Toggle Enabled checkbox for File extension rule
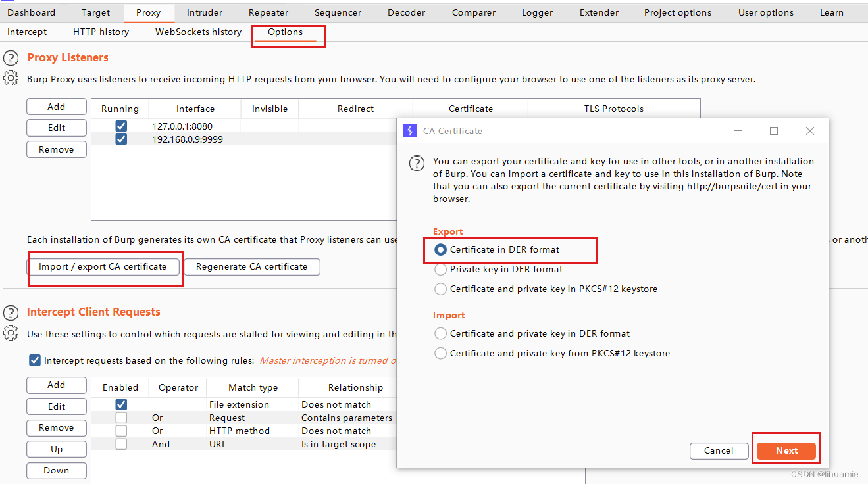868x484 pixels. coord(121,404)
